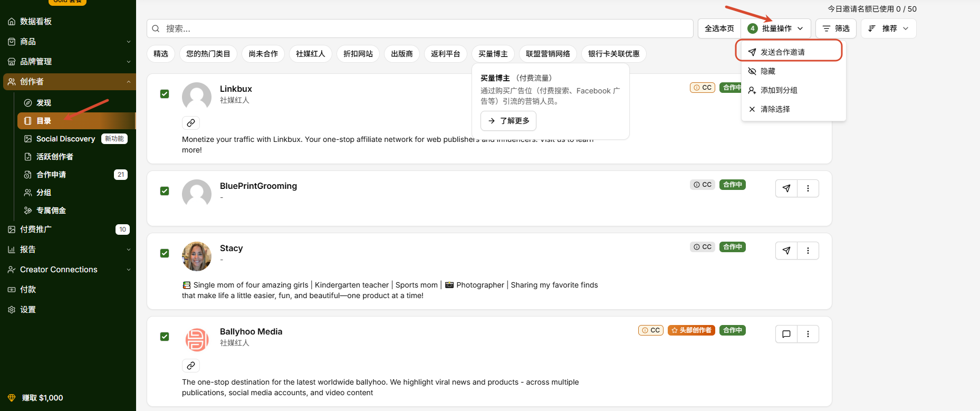Uncheck the Stacy checkbox

click(x=165, y=253)
